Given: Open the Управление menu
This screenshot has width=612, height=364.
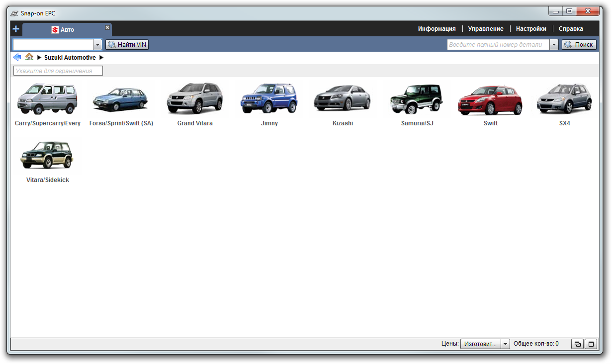Looking at the screenshot, I should pyautogui.click(x=486, y=29).
